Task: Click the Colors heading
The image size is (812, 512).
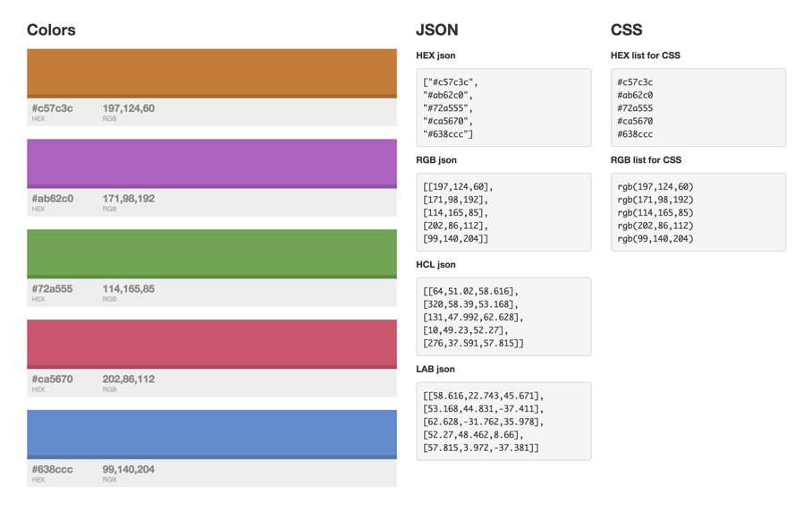Action: point(51,30)
